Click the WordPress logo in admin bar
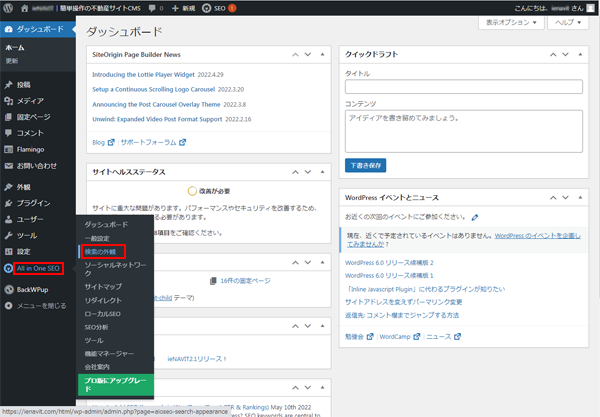Image resolution: width=600 pixels, height=417 pixels. click(8, 8)
